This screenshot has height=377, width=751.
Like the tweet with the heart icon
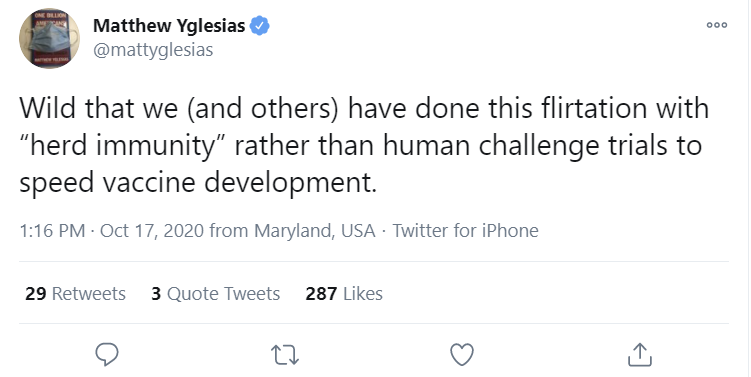click(x=462, y=355)
